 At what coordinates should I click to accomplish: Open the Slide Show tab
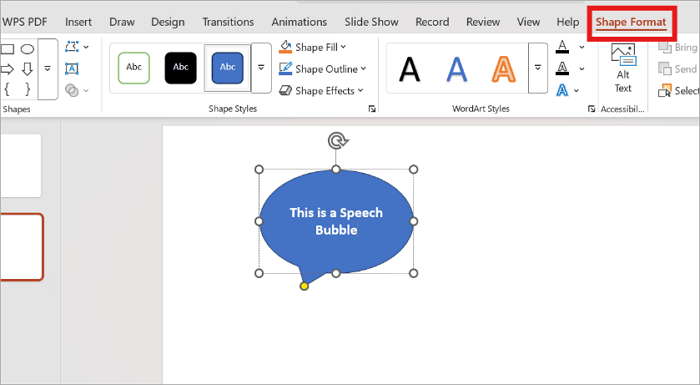(x=371, y=22)
